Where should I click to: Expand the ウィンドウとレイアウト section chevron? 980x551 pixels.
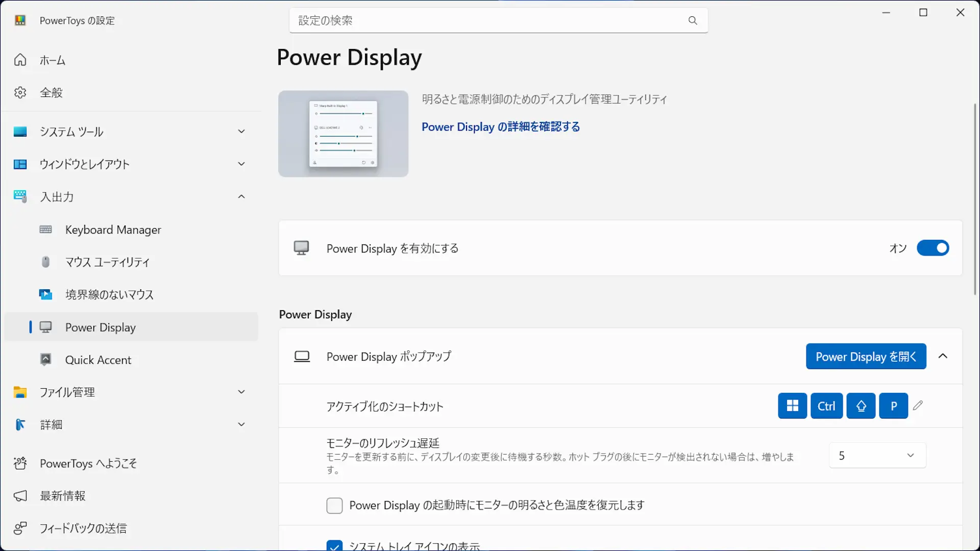241,164
